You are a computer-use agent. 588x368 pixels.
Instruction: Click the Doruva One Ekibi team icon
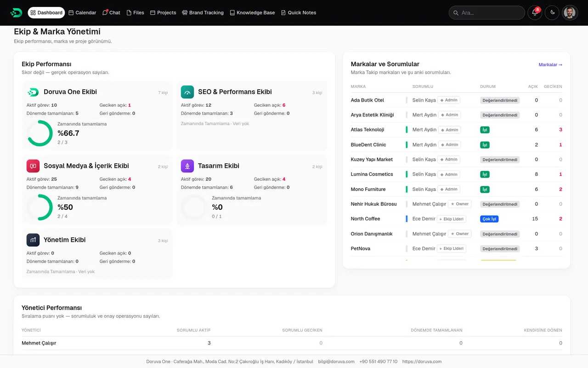(33, 92)
